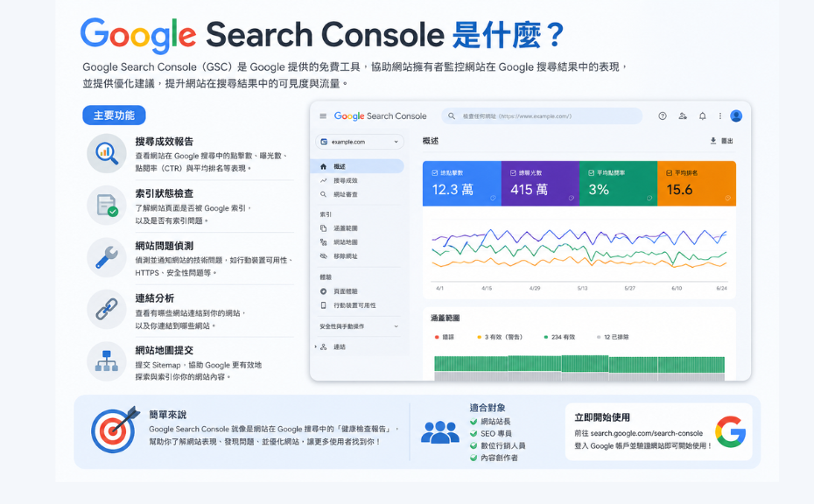Click the wrench icon for 網站問題偵測
The height and width of the screenshot is (504, 814).
pyautogui.click(x=107, y=257)
